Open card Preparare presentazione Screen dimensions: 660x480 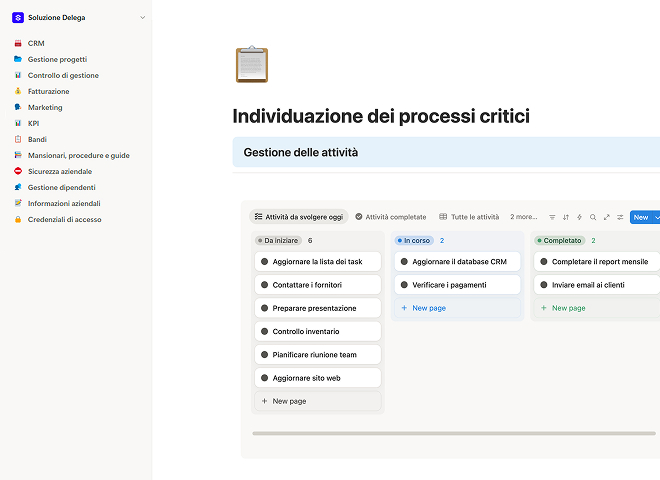coord(318,308)
